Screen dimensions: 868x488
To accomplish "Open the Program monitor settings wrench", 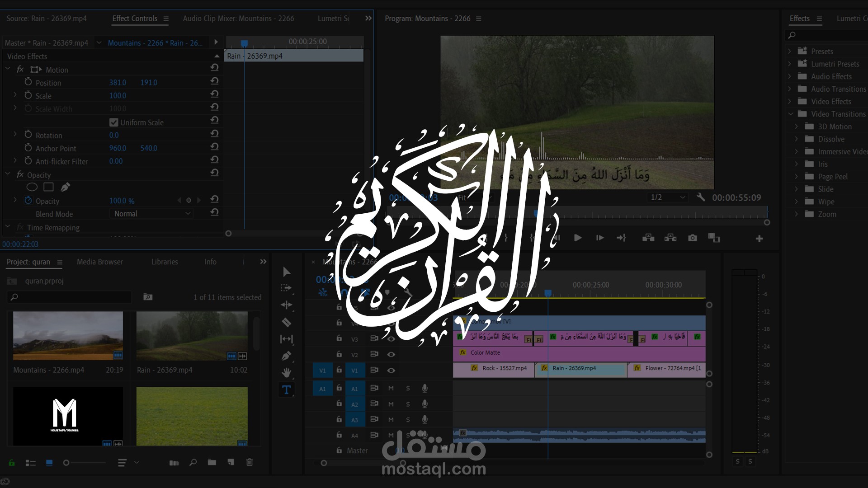I will 700,197.
